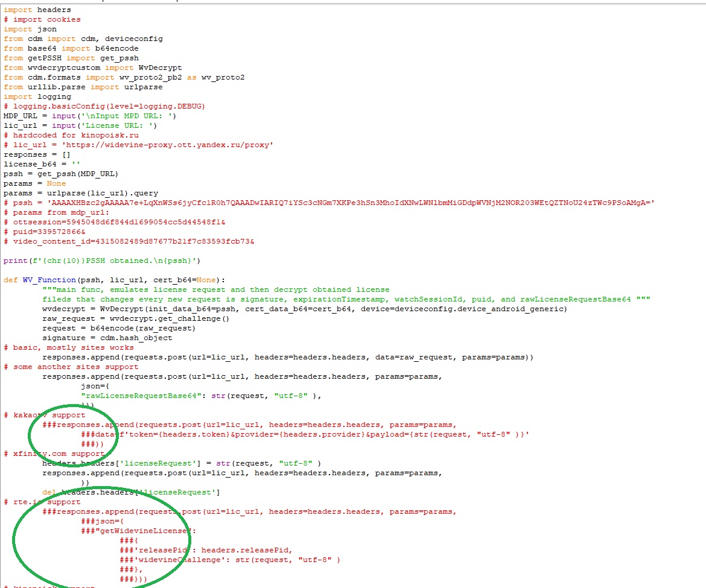Place cursor on 'MDP_URL = input' line
The height and width of the screenshot is (588, 706).
[90, 116]
